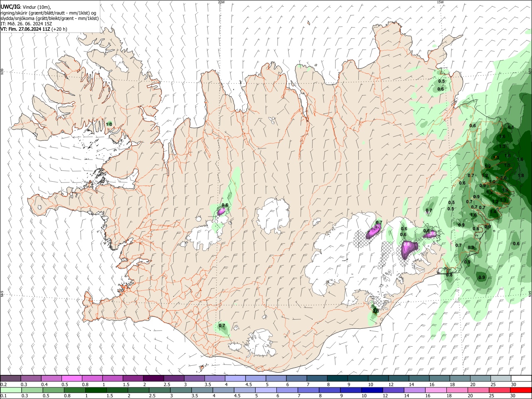Select the 0.7 rainfall value in southwest Iceland
This screenshot has height=399, width=532.
(222, 325)
